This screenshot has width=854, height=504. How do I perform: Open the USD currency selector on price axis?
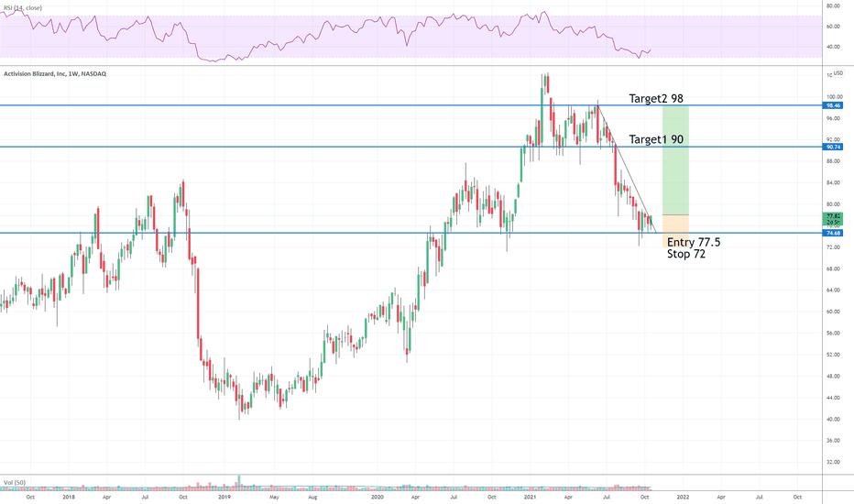point(838,73)
